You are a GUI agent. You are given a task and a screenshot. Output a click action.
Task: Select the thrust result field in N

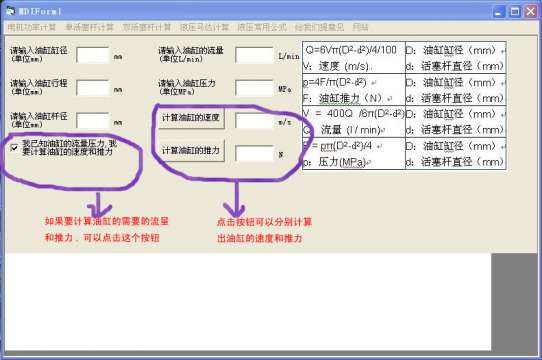coord(254,154)
